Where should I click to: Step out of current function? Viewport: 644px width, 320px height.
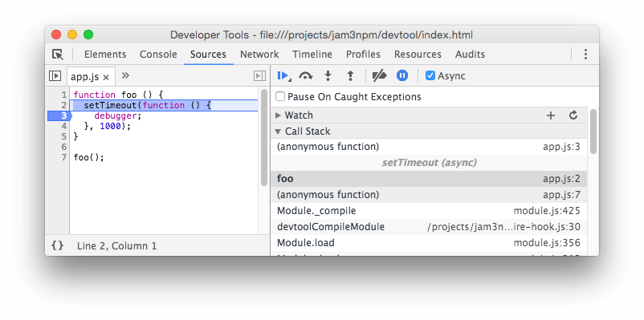click(350, 76)
